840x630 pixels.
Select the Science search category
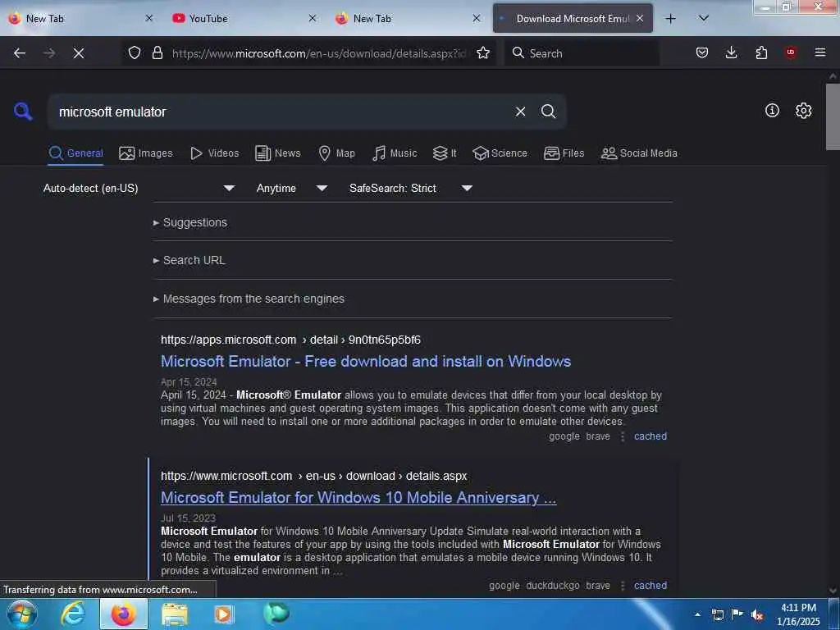(x=500, y=153)
